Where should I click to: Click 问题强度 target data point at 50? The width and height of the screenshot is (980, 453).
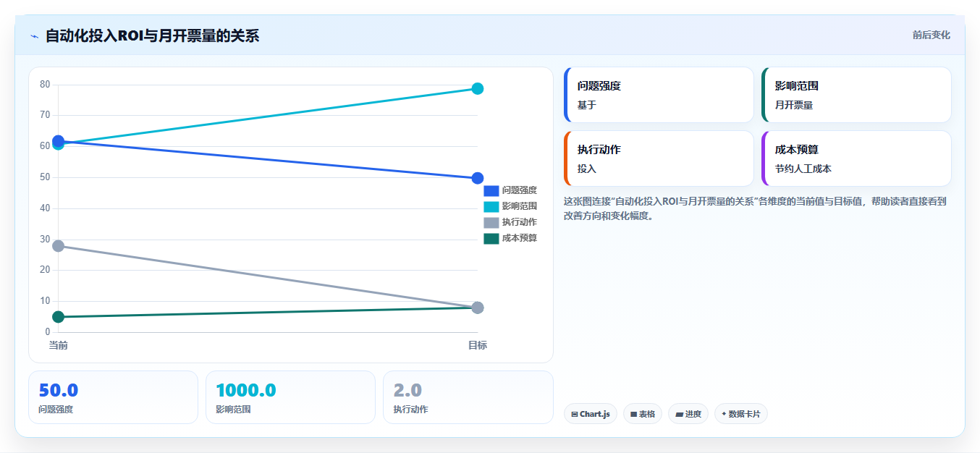click(478, 178)
